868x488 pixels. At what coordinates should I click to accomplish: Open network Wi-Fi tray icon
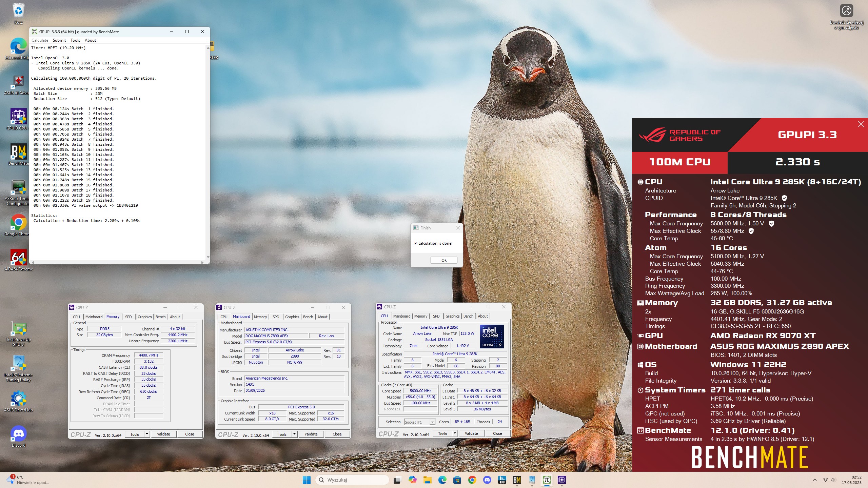825,480
